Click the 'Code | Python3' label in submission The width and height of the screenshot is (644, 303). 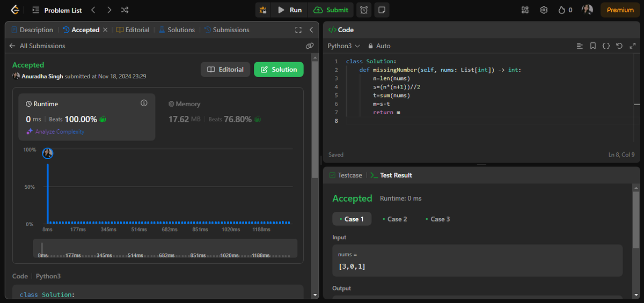tap(36, 276)
